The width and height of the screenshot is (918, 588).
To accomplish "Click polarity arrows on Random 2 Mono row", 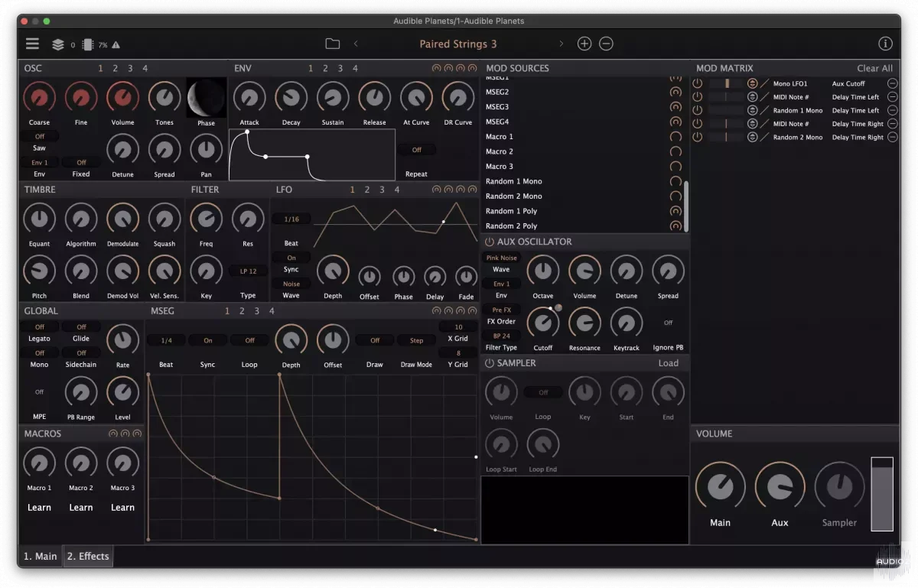I will (x=752, y=137).
